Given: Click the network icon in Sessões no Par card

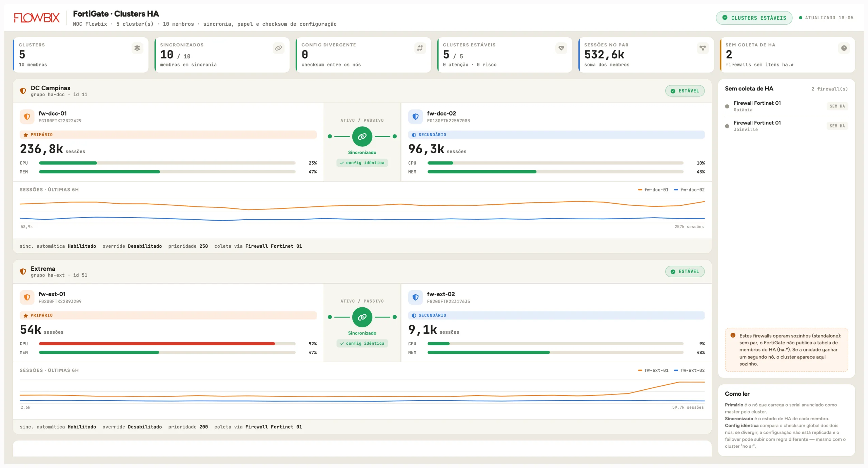Looking at the screenshot, I should pyautogui.click(x=703, y=48).
